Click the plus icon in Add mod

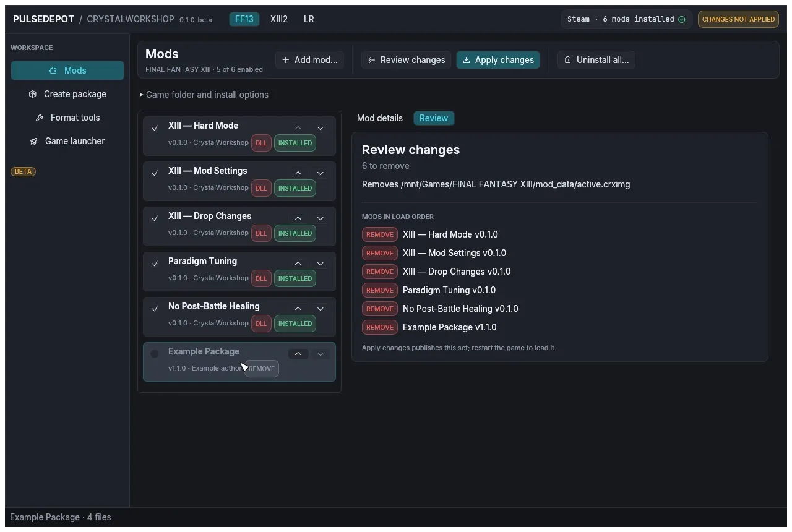click(x=285, y=60)
